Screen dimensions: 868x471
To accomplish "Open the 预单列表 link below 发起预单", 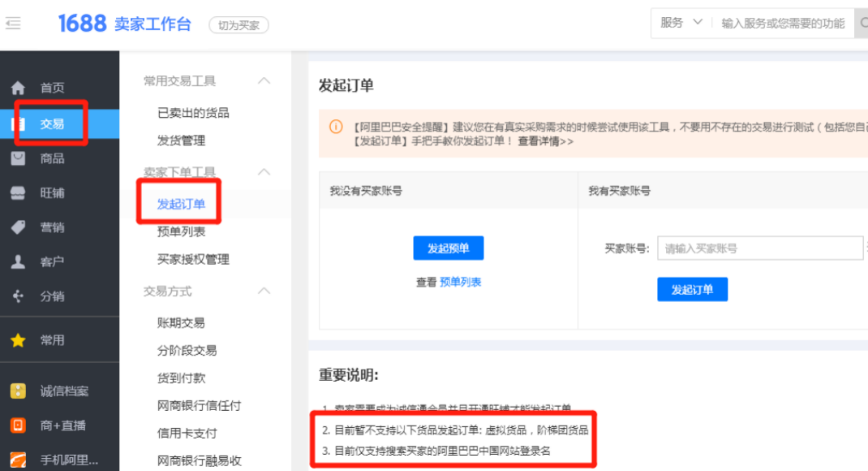I will point(461,282).
